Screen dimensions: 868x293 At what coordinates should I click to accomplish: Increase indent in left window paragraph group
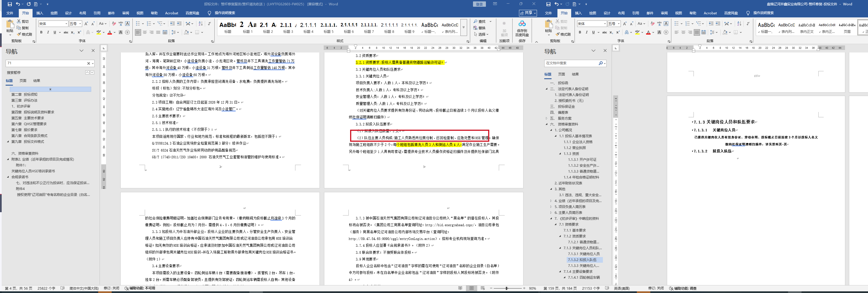(179, 24)
